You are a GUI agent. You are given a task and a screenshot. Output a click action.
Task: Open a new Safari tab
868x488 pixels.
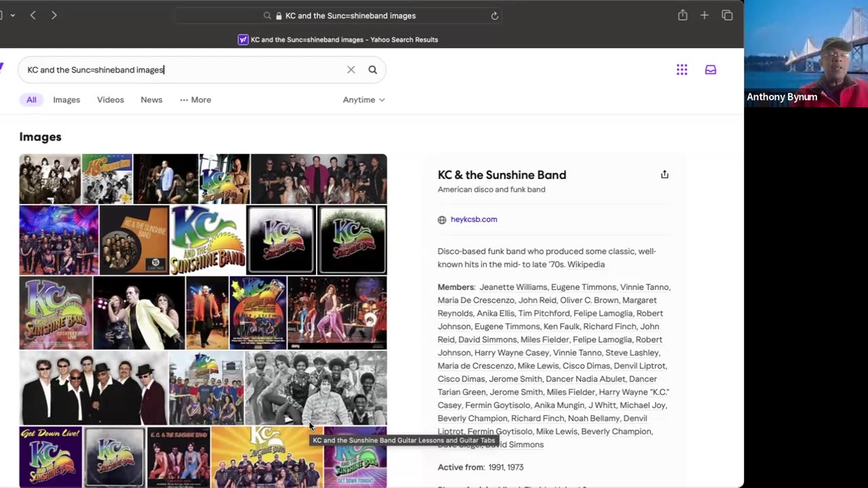[704, 16]
